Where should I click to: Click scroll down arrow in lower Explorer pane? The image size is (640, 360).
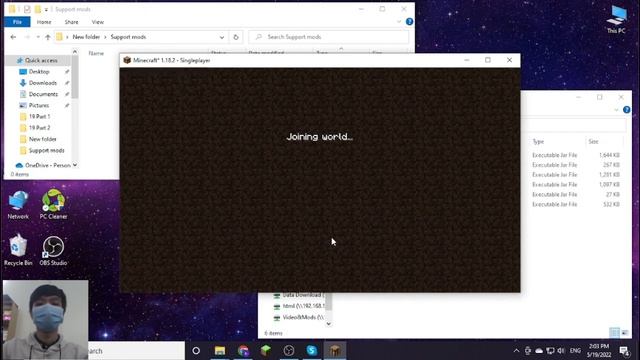[x=329, y=324]
